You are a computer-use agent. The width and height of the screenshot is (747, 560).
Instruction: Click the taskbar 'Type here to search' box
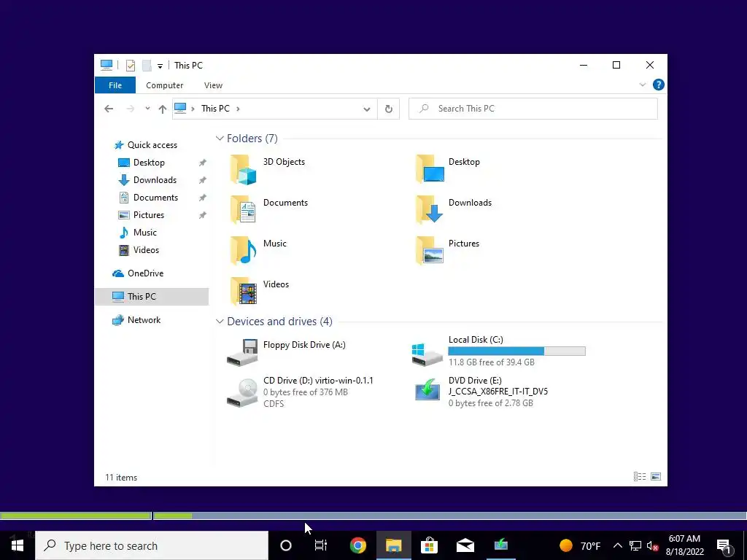click(152, 545)
